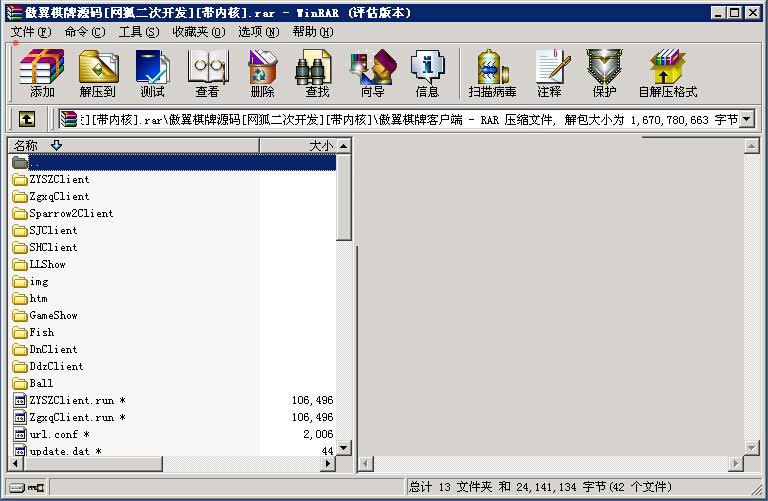Click the 添加 (Add) toolbar icon

click(x=42, y=73)
